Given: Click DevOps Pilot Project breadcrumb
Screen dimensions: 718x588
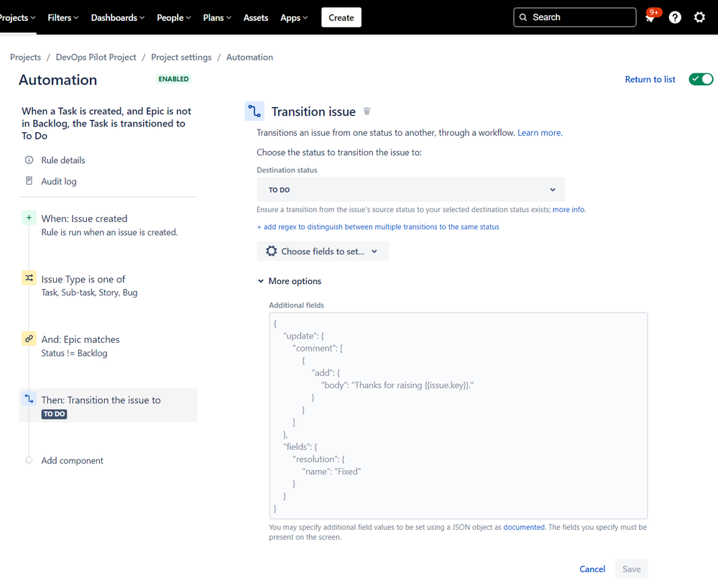Looking at the screenshot, I should (x=96, y=58).
